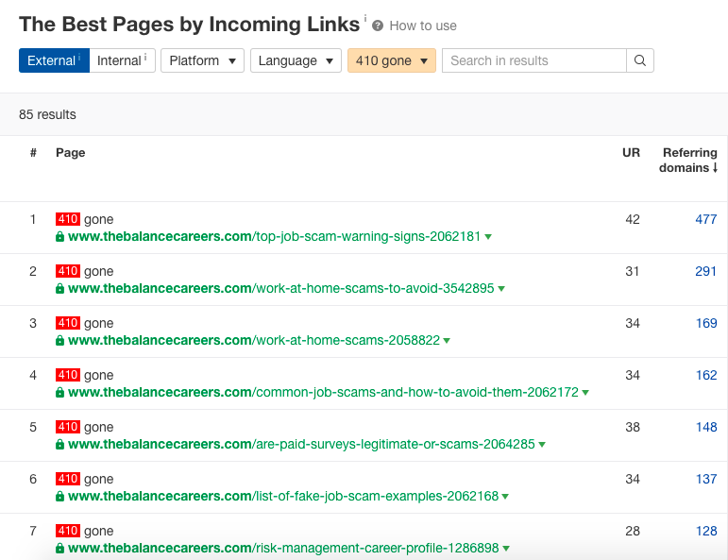This screenshot has height=560, width=728.
Task: Click lock icon beside work-at-home-scams-to-avoid URL
Action: tap(59, 289)
